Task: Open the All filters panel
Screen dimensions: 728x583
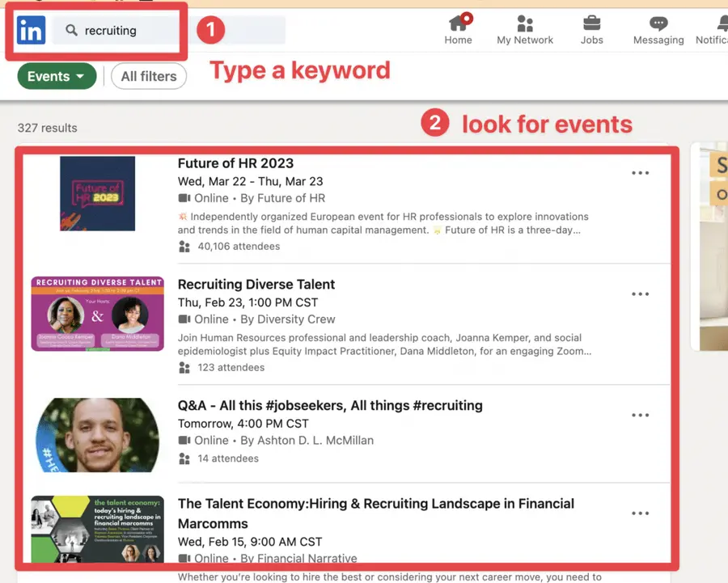Action: coord(149,76)
